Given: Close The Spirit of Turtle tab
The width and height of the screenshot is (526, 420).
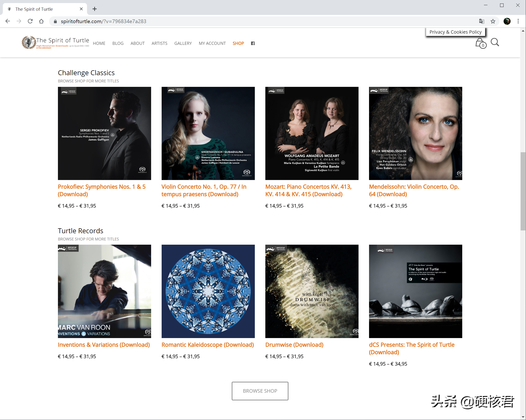Looking at the screenshot, I should click(81, 9).
